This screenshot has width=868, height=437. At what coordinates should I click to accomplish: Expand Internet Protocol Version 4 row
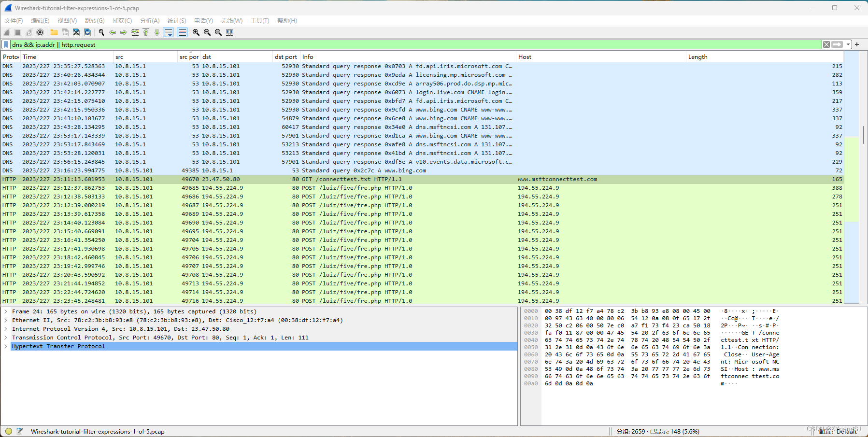[x=6, y=329]
